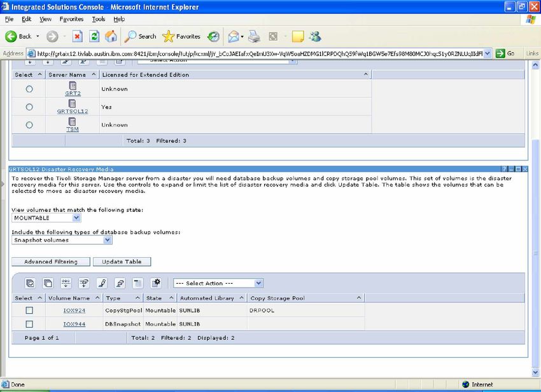Open the volumes table Select Action dropdown
The width and height of the screenshot is (541, 392).
(x=218, y=283)
